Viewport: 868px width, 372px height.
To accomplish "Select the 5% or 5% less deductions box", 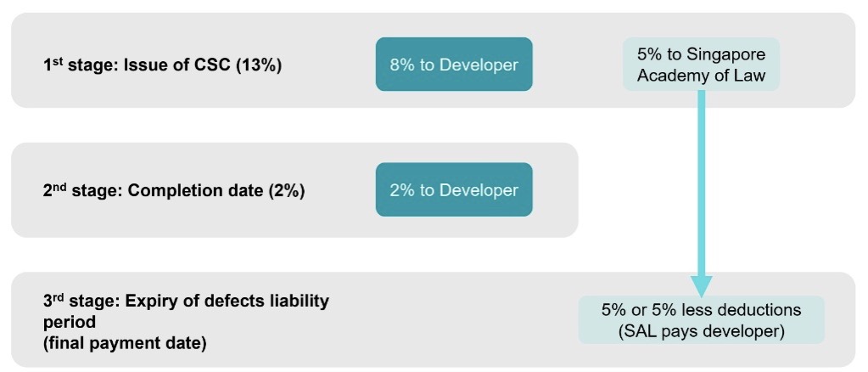I will [702, 320].
